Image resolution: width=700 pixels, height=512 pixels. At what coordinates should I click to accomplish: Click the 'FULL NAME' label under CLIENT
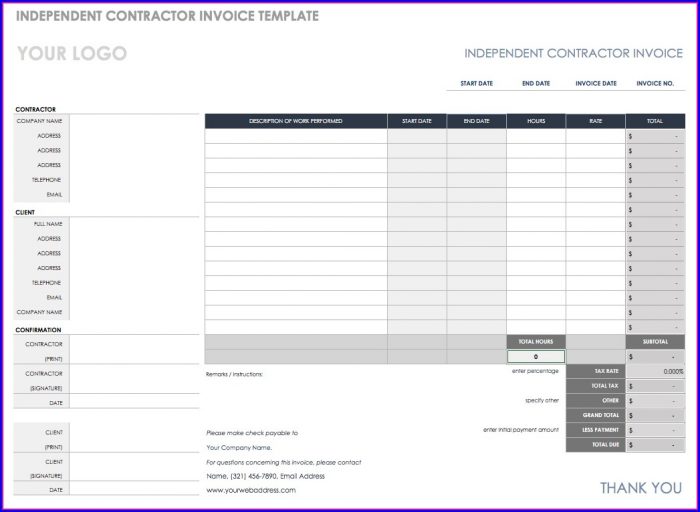click(48, 224)
